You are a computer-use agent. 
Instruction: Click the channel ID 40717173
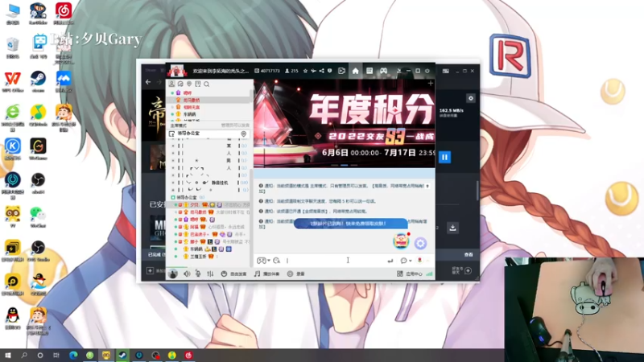(267, 71)
